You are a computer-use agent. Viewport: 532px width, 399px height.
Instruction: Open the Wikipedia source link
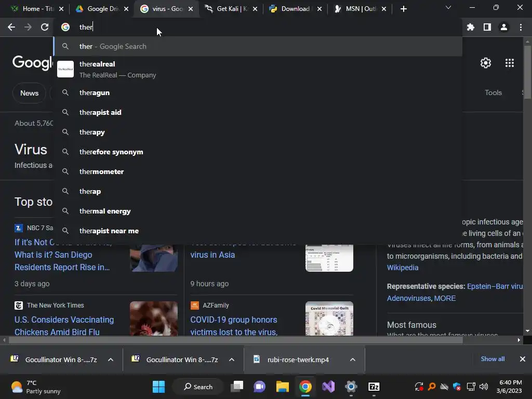[x=403, y=268]
